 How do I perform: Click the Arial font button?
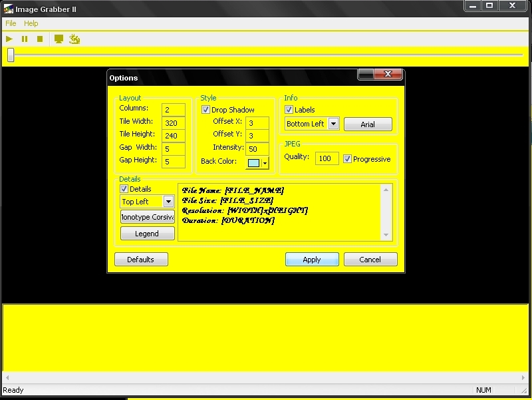click(368, 124)
